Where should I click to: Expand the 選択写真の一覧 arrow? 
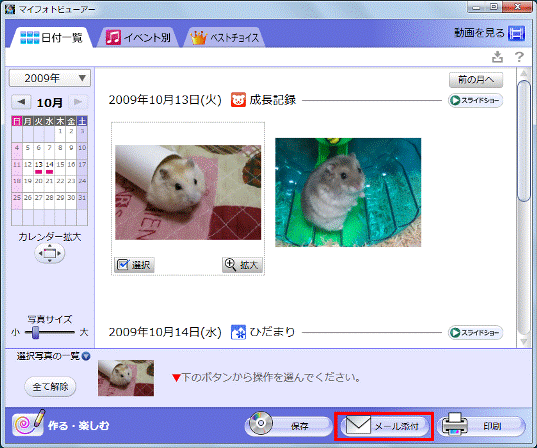click(x=86, y=356)
